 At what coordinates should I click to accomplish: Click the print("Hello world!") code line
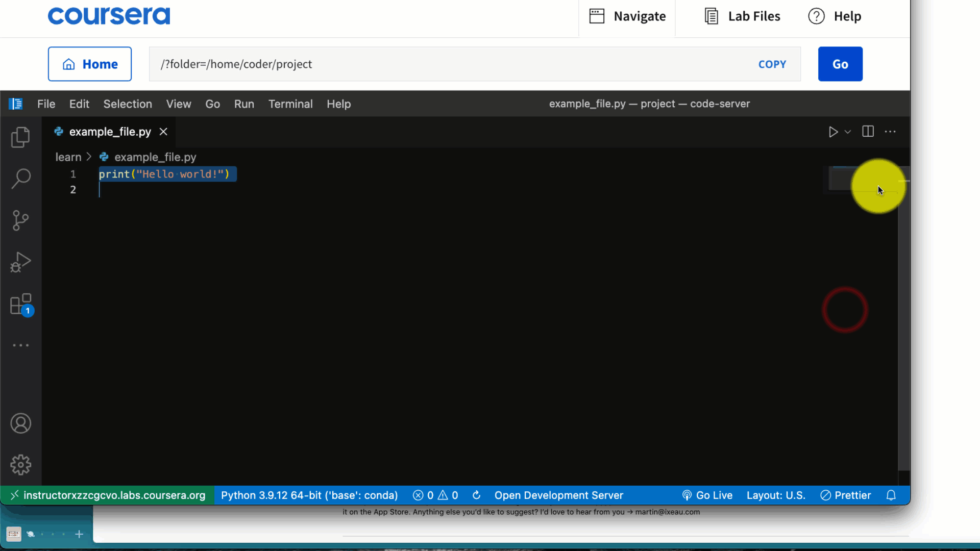coord(164,174)
